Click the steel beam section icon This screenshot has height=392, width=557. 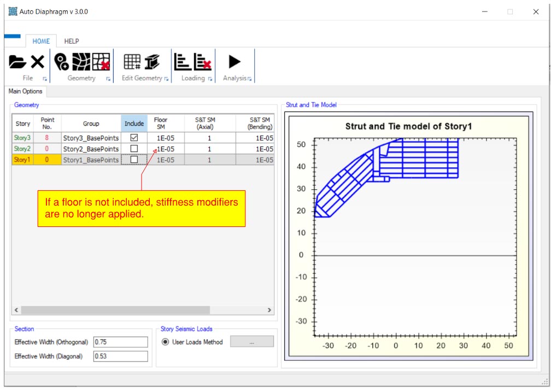point(152,62)
